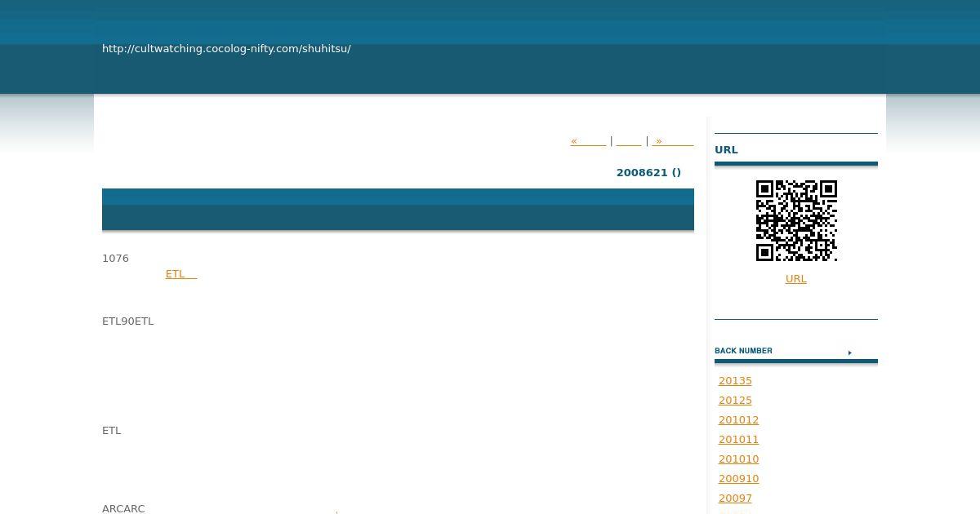Open the top page link between arrows
The height and width of the screenshot is (514, 980).
point(629,141)
